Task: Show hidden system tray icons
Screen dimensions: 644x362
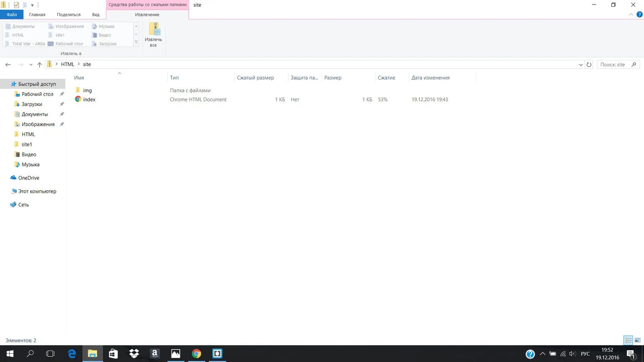Action: [543, 354]
